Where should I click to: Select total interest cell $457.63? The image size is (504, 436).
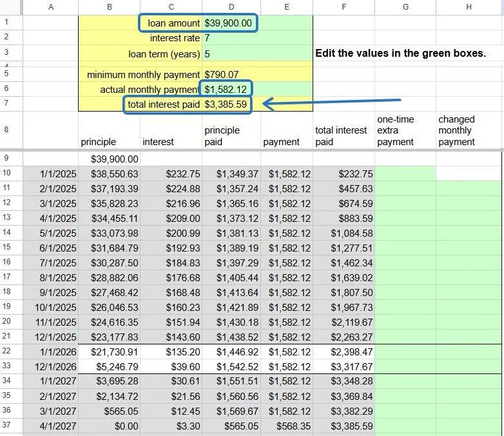[344, 188]
